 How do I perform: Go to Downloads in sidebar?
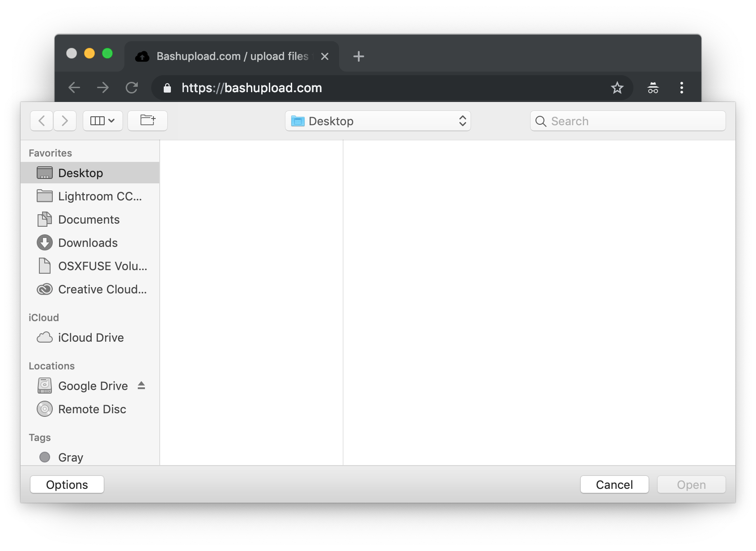(x=90, y=243)
